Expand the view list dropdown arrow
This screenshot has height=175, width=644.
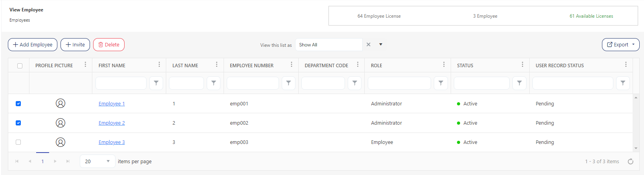(x=380, y=44)
